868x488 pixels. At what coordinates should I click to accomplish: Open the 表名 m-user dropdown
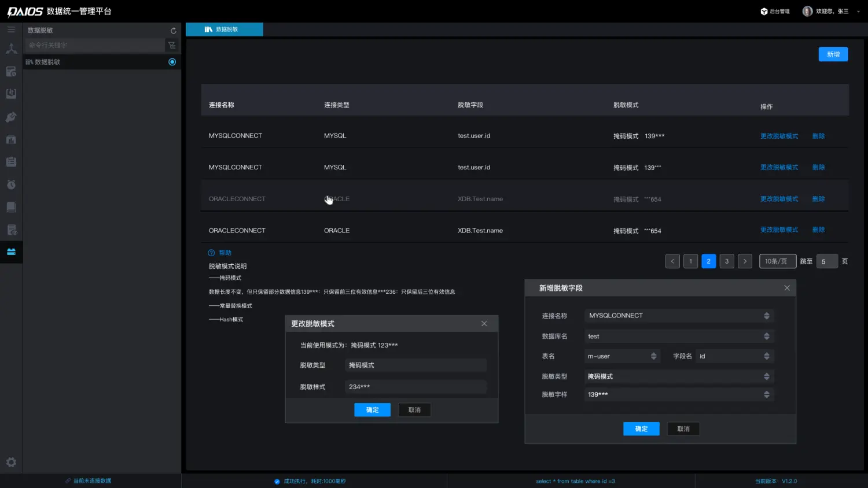[622, 356]
